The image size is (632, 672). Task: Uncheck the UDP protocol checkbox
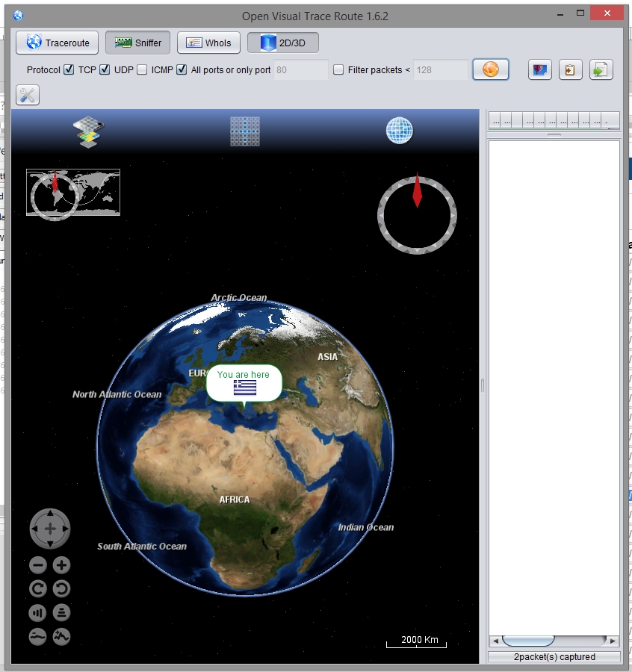tap(105, 69)
